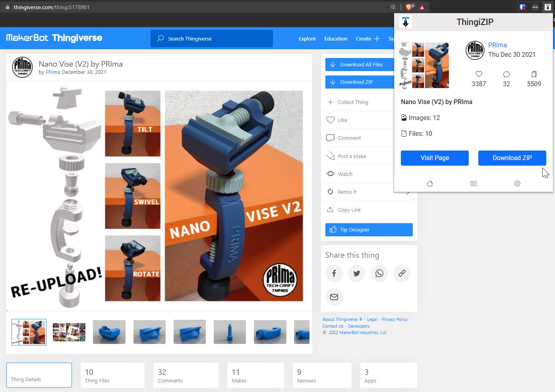Open the ThingiZIP home tab icon
Viewport: 555px width, 392px height.
coord(429,183)
